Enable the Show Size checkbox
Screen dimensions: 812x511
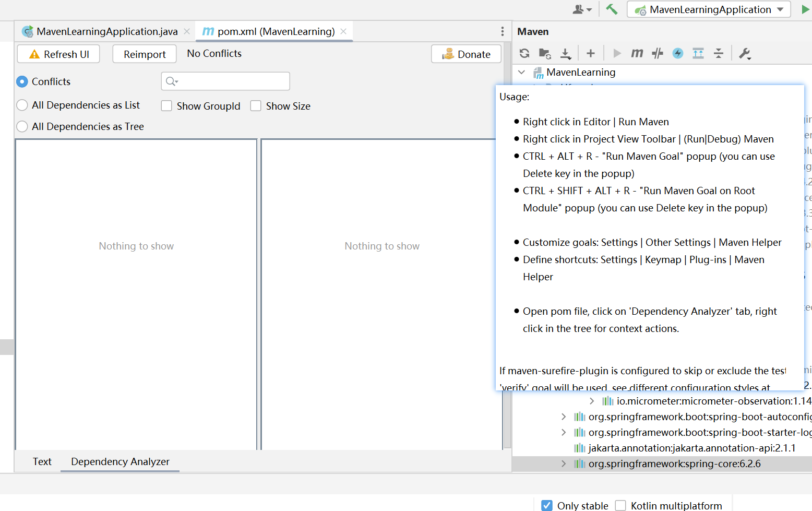tap(256, 106)
